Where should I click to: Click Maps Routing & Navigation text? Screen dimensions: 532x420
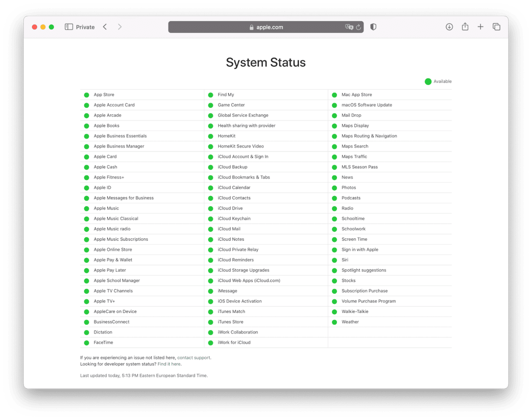click(x=369, y=136)
